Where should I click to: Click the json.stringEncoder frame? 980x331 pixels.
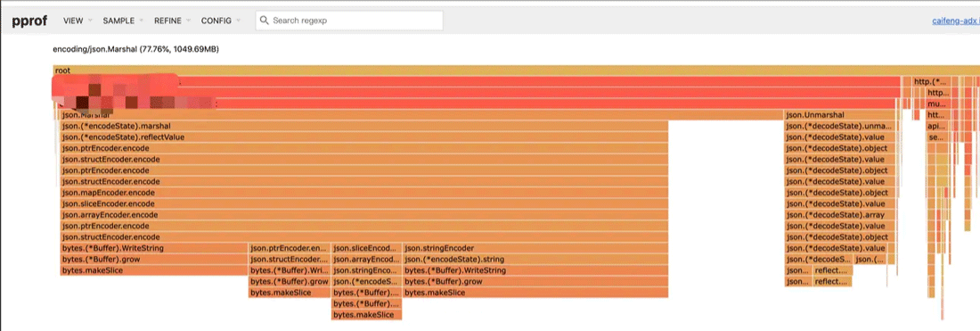[x=535, y=248]
